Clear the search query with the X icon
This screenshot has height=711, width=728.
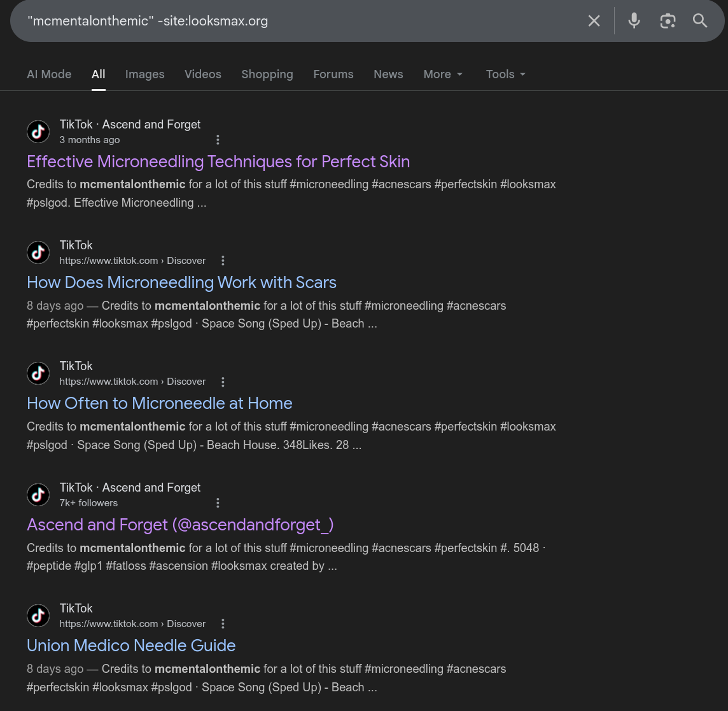[594, 21]
